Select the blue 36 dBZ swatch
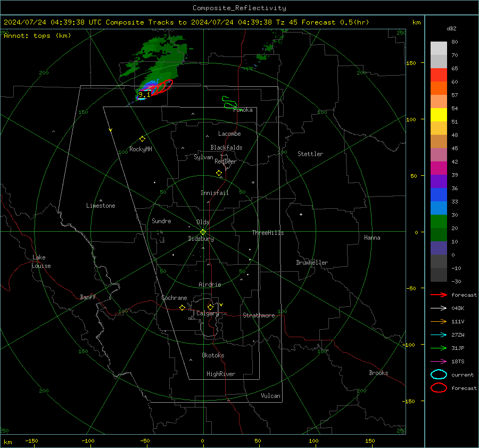 click(x=439, y=194)
